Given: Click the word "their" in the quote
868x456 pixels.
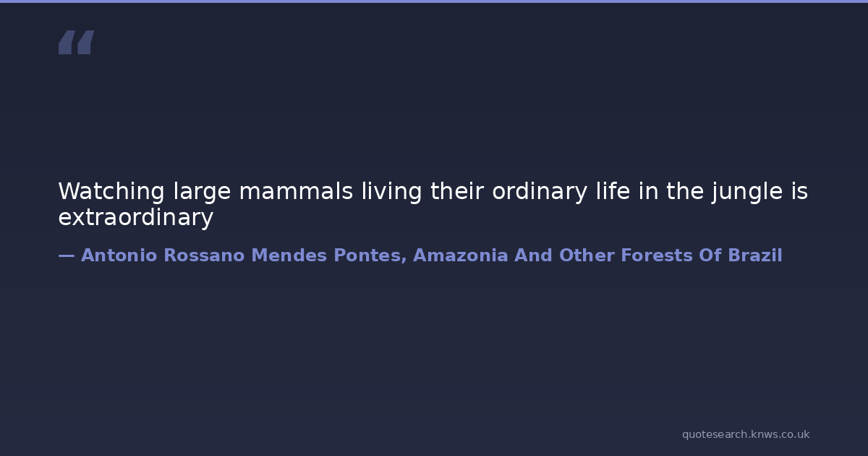Looking at the screenshot, I should (x=458, y=192).
